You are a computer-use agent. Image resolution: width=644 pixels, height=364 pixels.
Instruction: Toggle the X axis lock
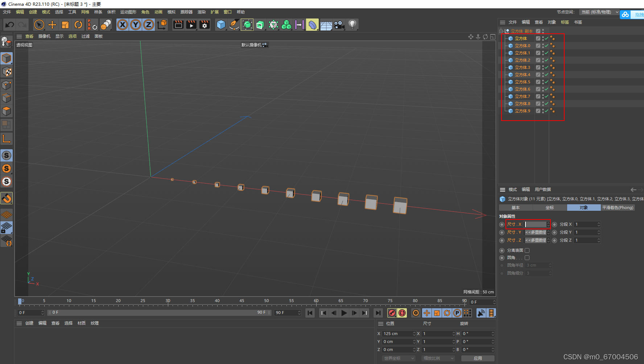tap(123, 25)
